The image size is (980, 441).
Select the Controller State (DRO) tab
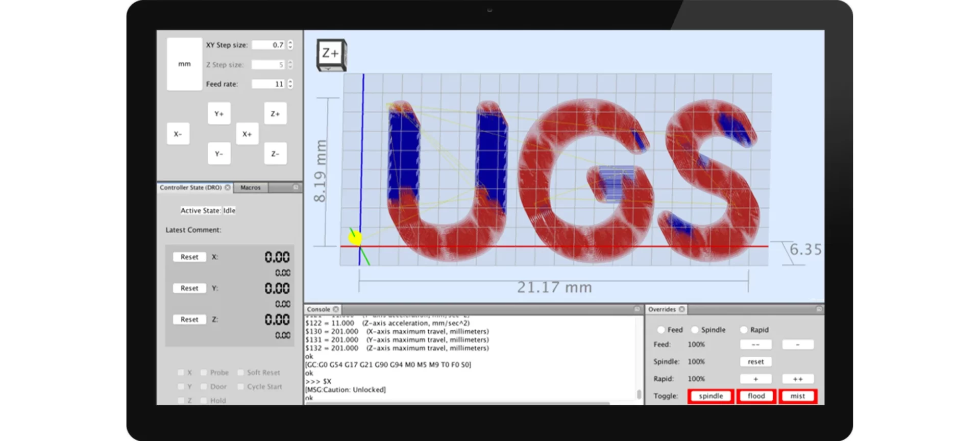coord(190,187)
